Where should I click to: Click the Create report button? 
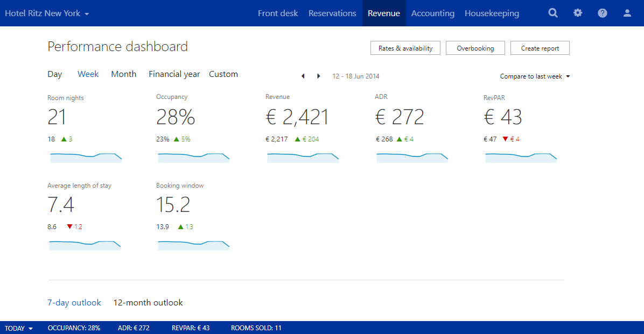[x=540, y=48]
